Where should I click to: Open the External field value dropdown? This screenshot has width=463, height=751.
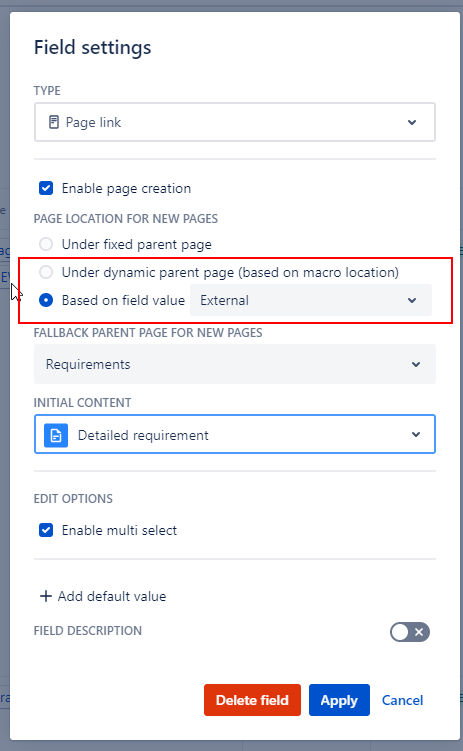pyautogui.click(x=311, y=300)
